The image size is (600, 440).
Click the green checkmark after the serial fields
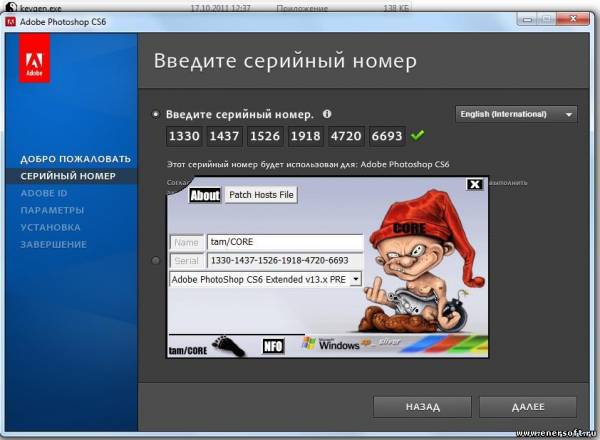(417, 135)
